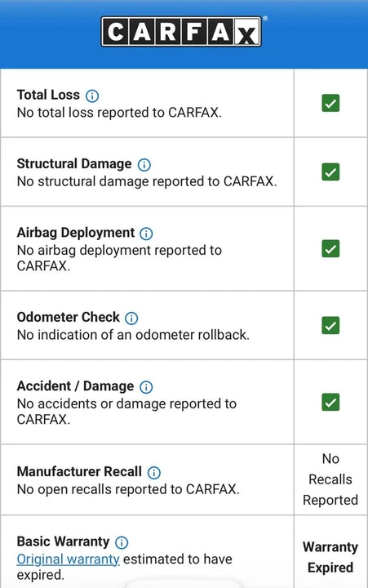Viewport: 368px width, 588px height.
Task: Click the CARFAX logo in header
Action: point(181,32)
